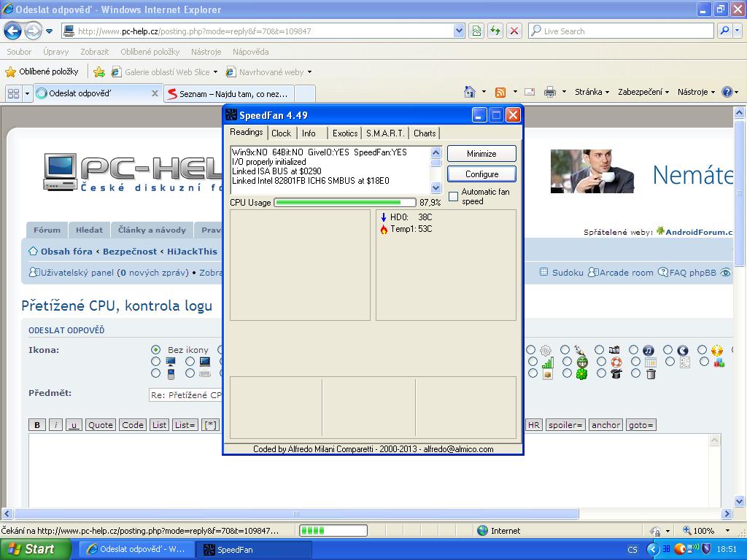Expand the Navrhované weby dropdown
Screen dimensions: 747x560
point(309,72)
